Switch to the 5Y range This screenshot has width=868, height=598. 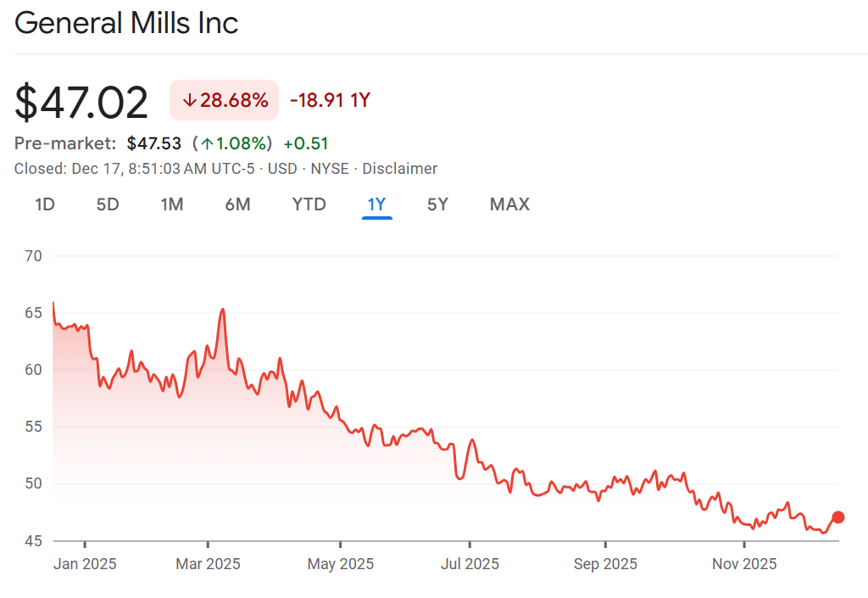(x=437, y=204)
